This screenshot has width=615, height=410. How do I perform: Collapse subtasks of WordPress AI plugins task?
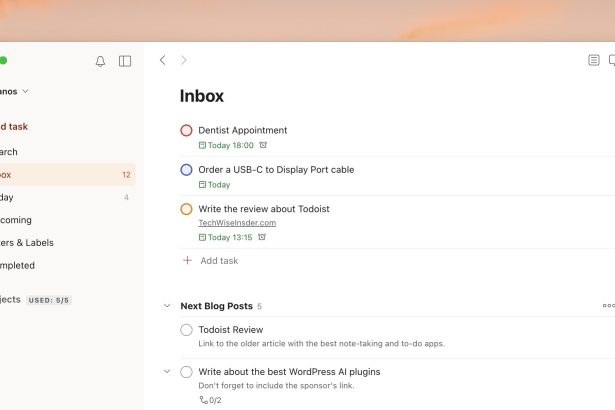pyautogui.click(x=167, y=371)
